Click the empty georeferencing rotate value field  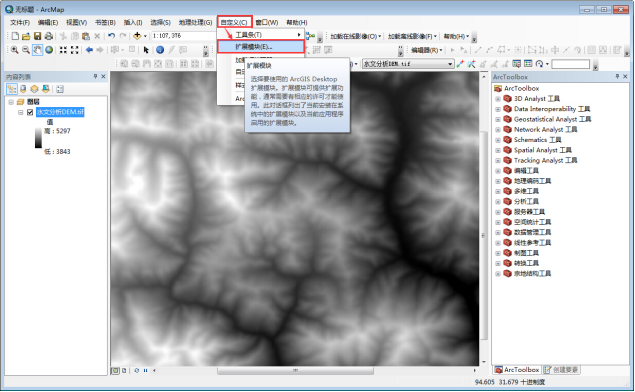coord(571,64)
